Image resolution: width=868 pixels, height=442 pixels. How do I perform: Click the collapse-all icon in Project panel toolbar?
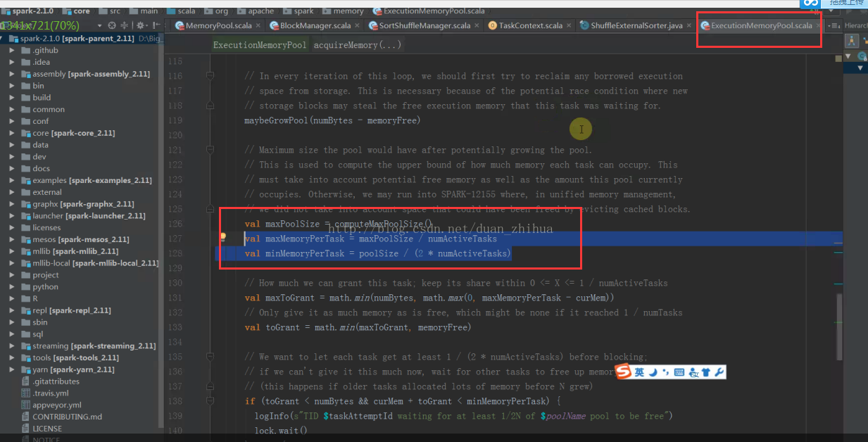coord(125,25)
